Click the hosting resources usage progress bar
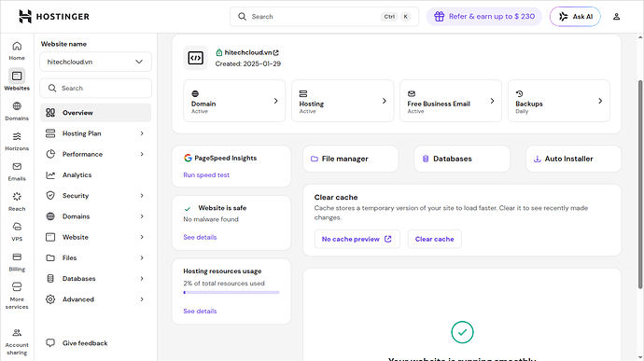Image resolution: width=644 pixels, height=361 pixels. (231, 292)
